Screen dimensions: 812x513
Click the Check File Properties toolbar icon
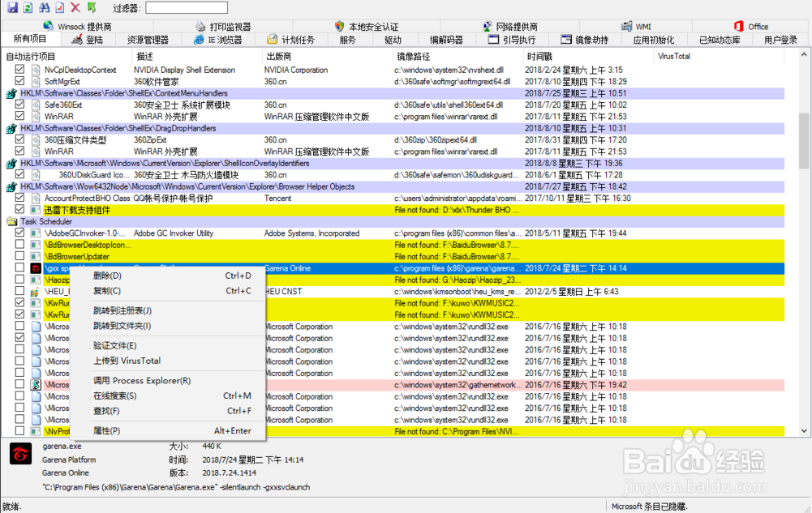point(60,7)
